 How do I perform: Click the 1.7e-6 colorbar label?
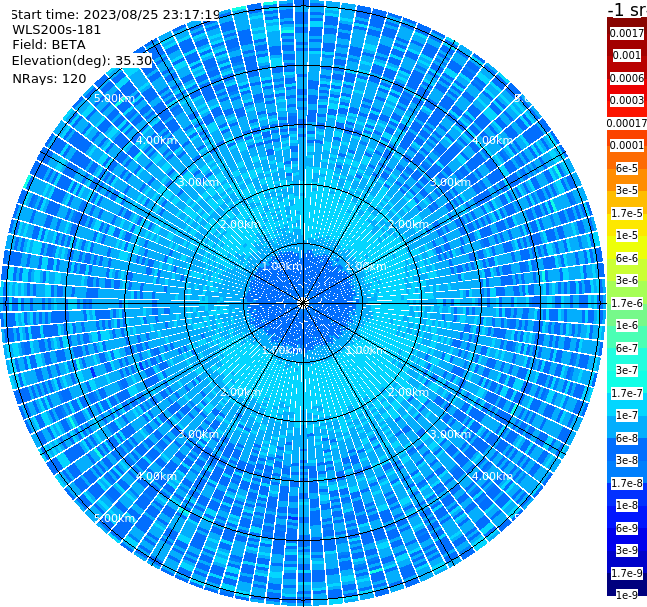(627, 303)
